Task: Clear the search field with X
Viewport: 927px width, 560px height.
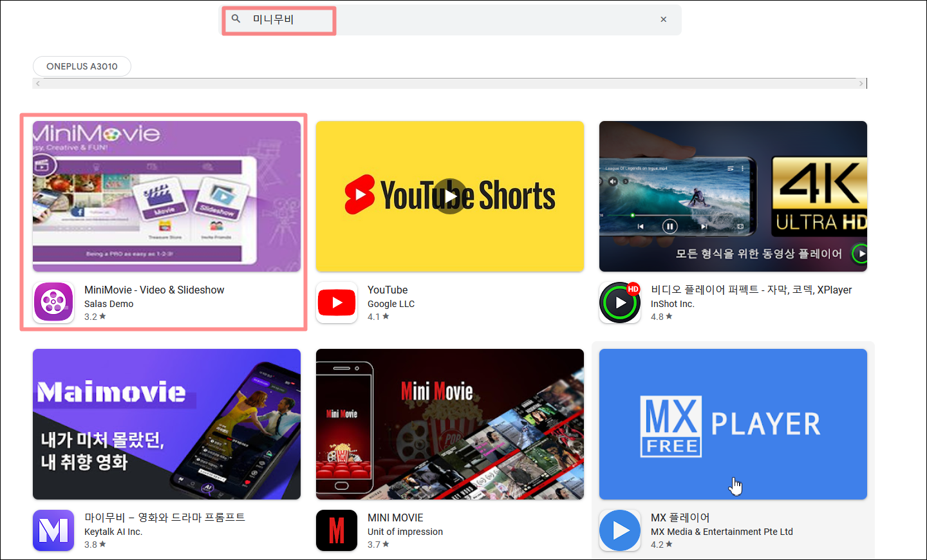Action: click(663, 19)
